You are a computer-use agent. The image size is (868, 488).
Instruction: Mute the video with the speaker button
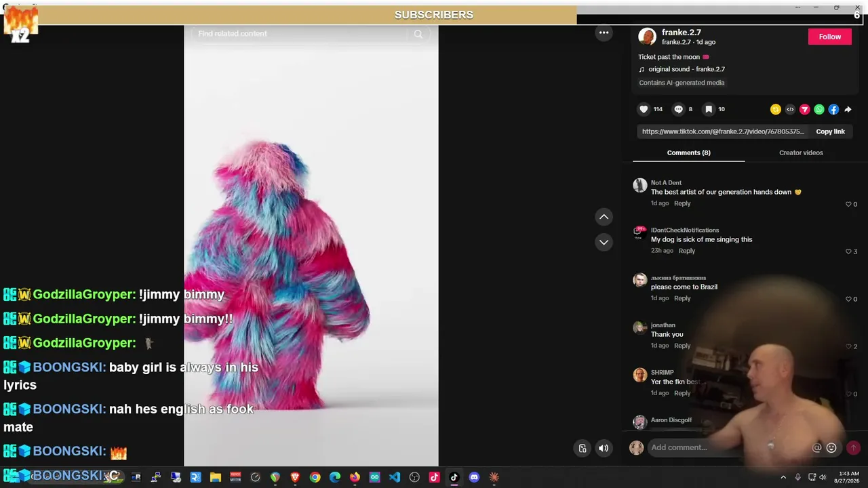coord(604,447)
